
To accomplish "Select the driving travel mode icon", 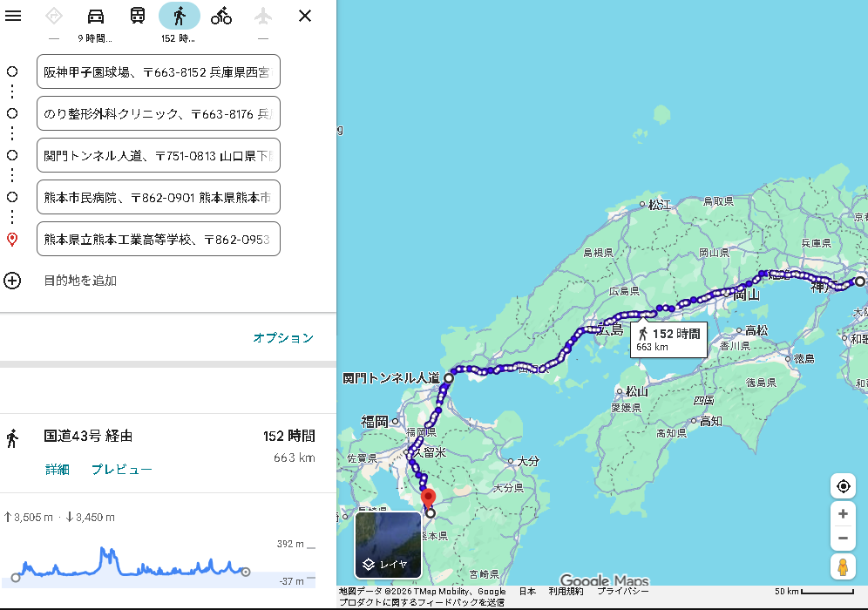I will pos(96,16).
